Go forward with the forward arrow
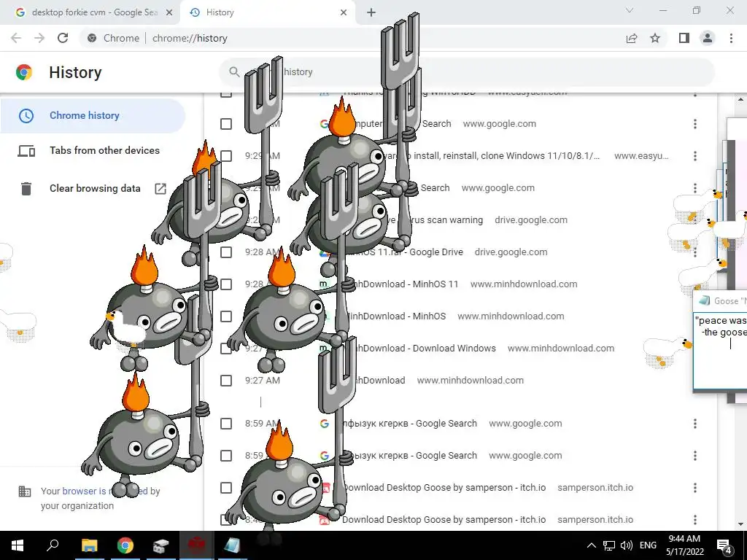 coord(39,38)
